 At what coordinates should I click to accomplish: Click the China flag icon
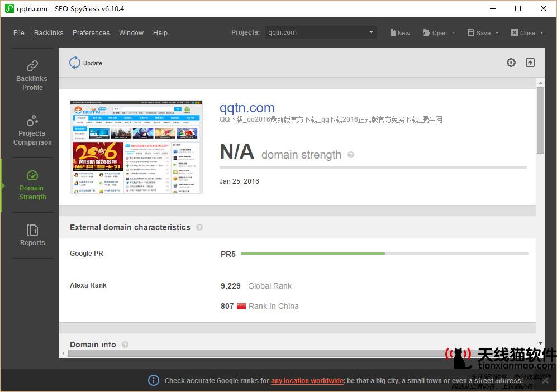tap(241, 306)
